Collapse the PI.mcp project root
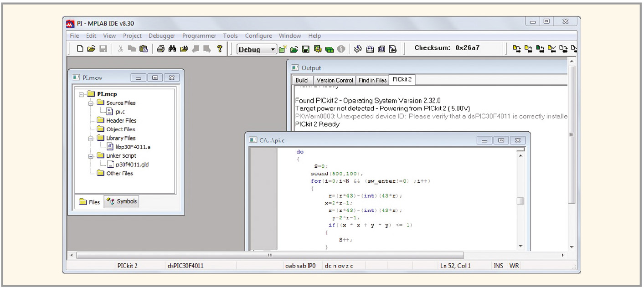 coord(82,94)
